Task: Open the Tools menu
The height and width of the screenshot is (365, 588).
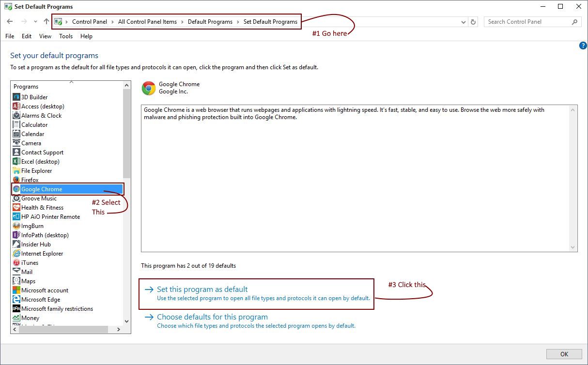Action: coord(66,36)
